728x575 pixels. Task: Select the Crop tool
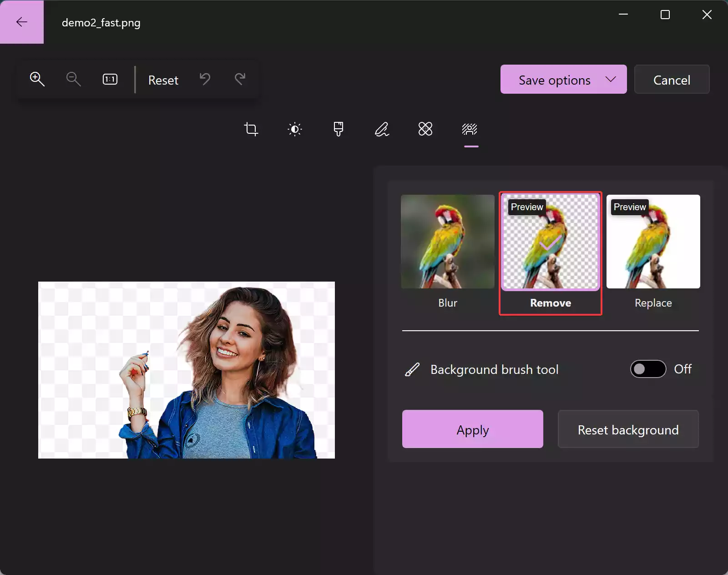[251, 129]
